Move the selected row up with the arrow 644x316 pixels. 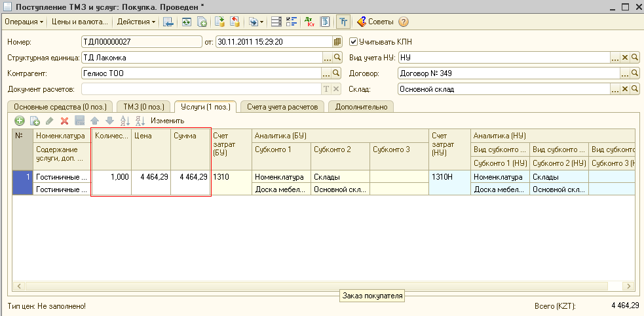pos(94,121)
